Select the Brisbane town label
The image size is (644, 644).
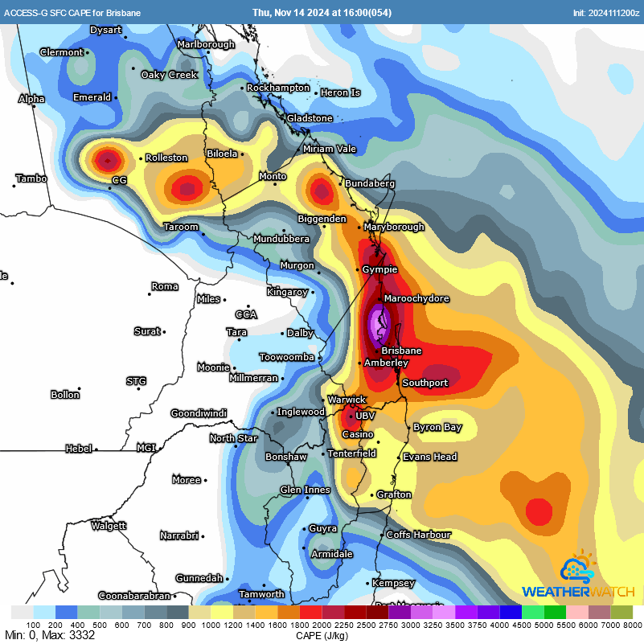pos(401,351)
